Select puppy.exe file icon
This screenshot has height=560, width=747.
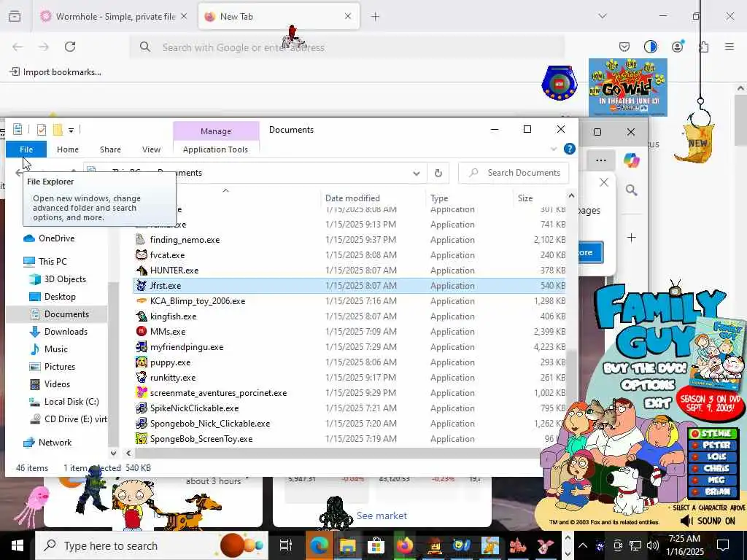click(x=141, y=362)
